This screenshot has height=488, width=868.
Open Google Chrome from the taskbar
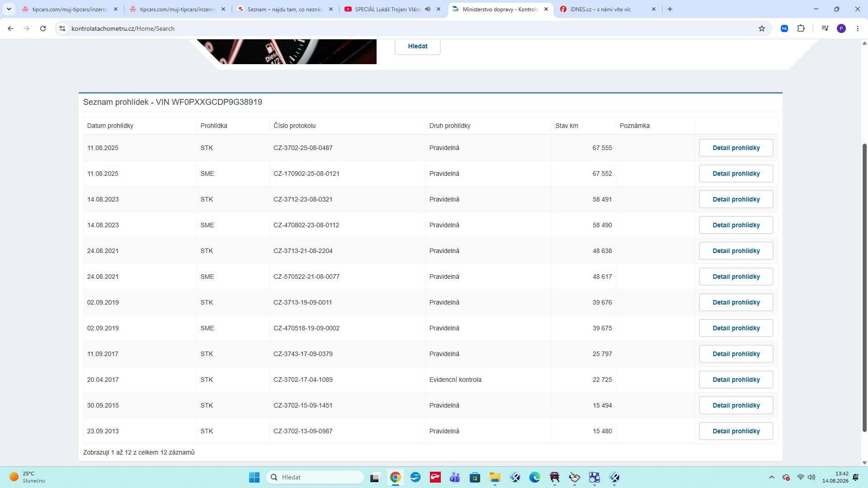point(395,477)
